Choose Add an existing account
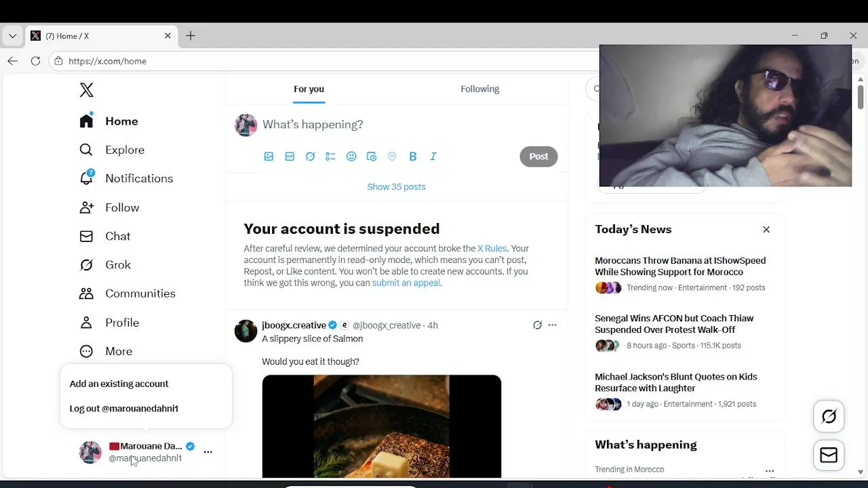The height and width of the screenshot is (488, 868). (119, 384)
